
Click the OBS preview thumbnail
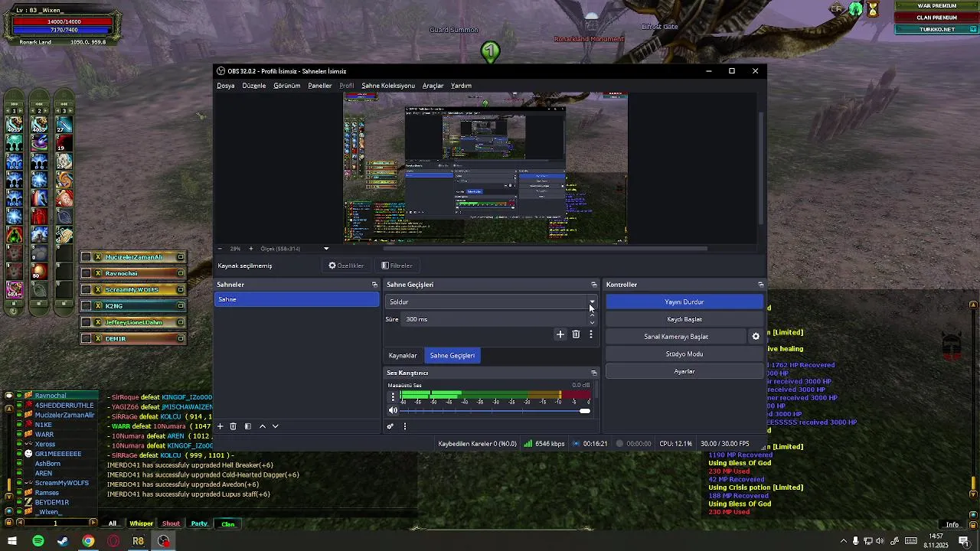[485, 167]
